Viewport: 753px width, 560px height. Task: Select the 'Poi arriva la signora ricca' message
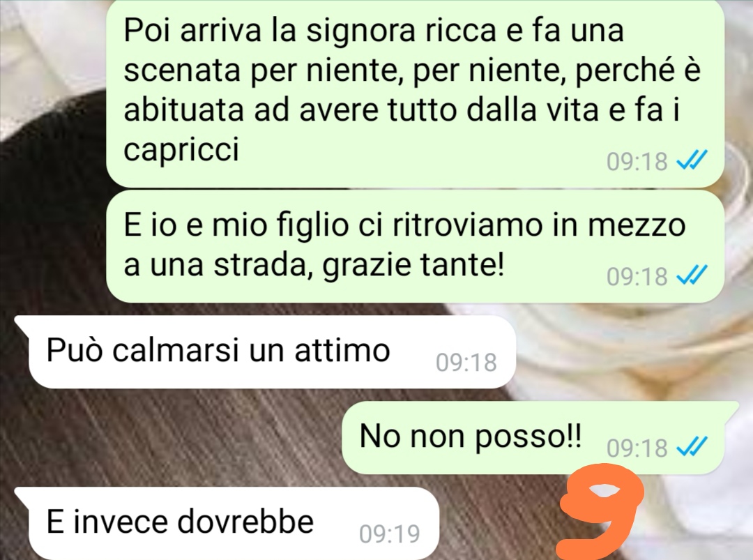click(415, 92)
